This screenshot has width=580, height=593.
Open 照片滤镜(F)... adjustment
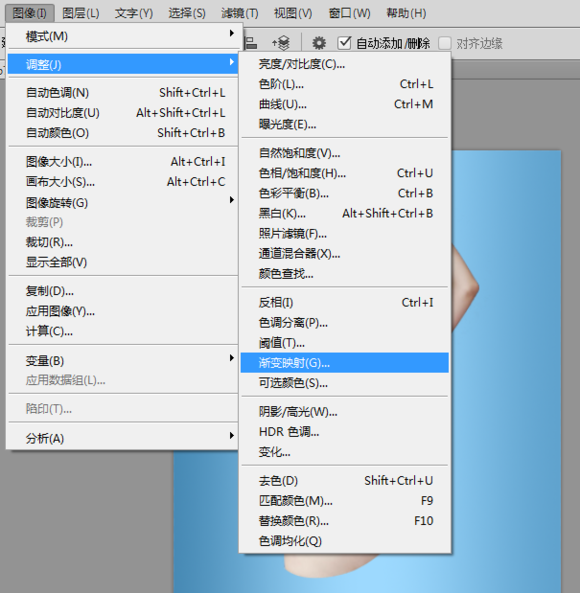344,233
